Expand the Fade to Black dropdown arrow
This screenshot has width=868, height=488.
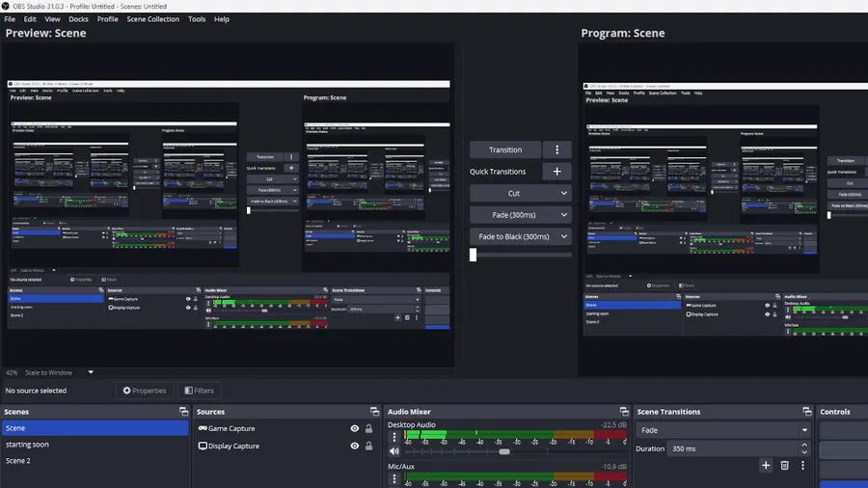(x=563, y=236)
